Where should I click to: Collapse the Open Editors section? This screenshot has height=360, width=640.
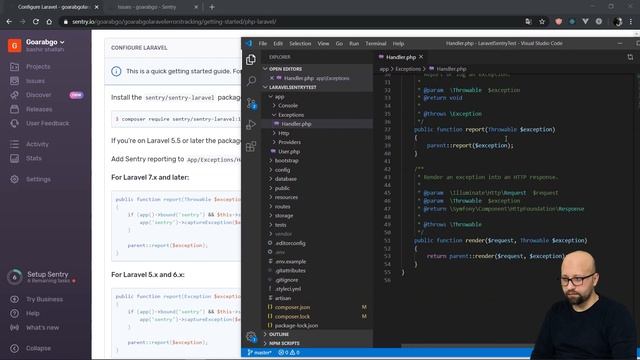[265, 69]
